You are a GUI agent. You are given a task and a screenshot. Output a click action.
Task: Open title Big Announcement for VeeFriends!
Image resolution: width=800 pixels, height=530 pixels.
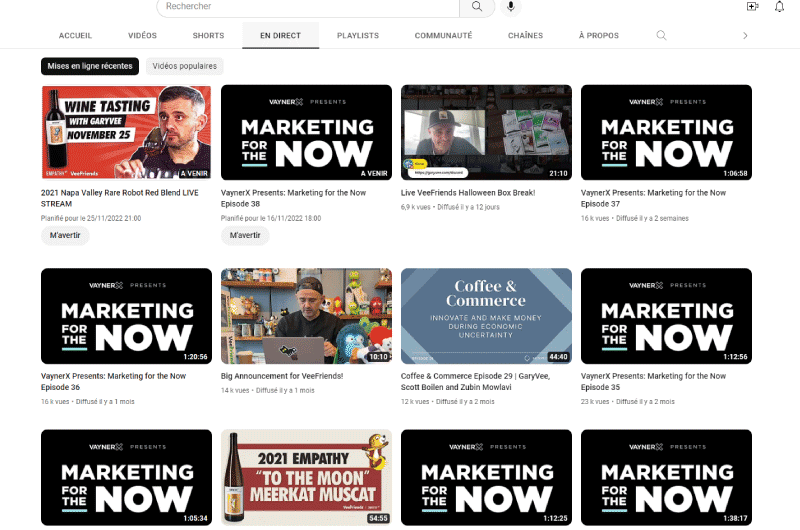282,376
